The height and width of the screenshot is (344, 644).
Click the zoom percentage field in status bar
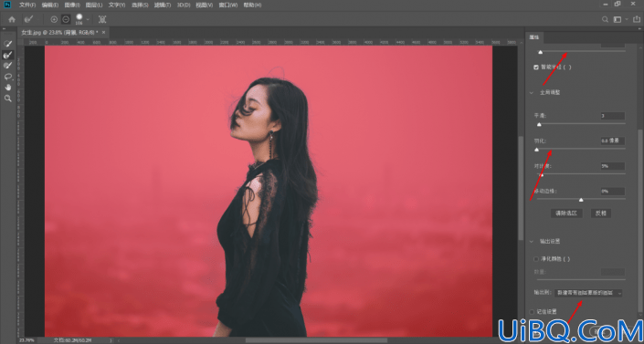(26, 340)
